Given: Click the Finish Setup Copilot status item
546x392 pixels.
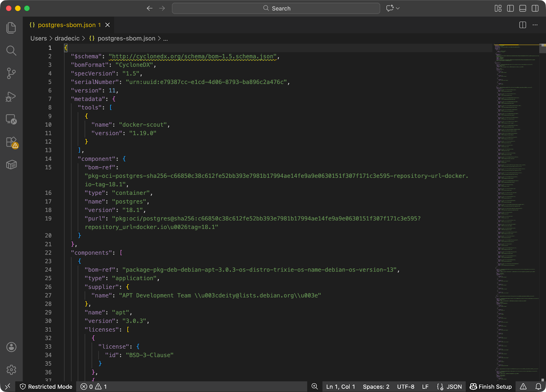Looking at the screenshot, I should [491, 387].
